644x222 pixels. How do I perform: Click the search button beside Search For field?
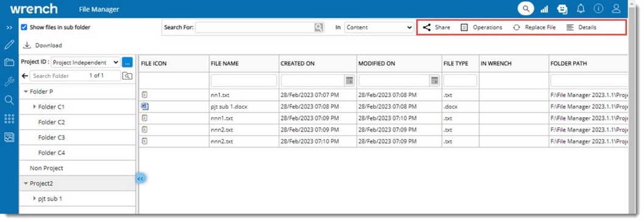pos(319,27)
